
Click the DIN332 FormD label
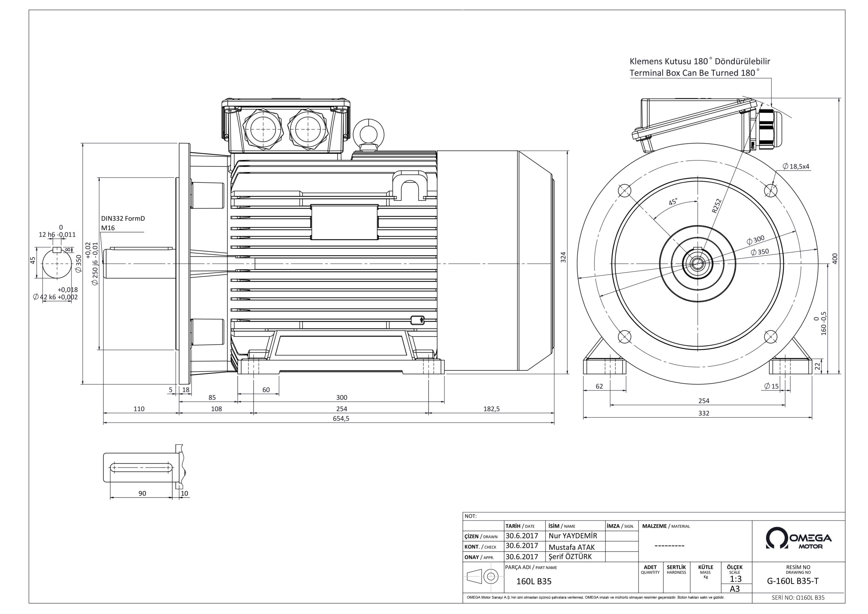pos(123,219)
